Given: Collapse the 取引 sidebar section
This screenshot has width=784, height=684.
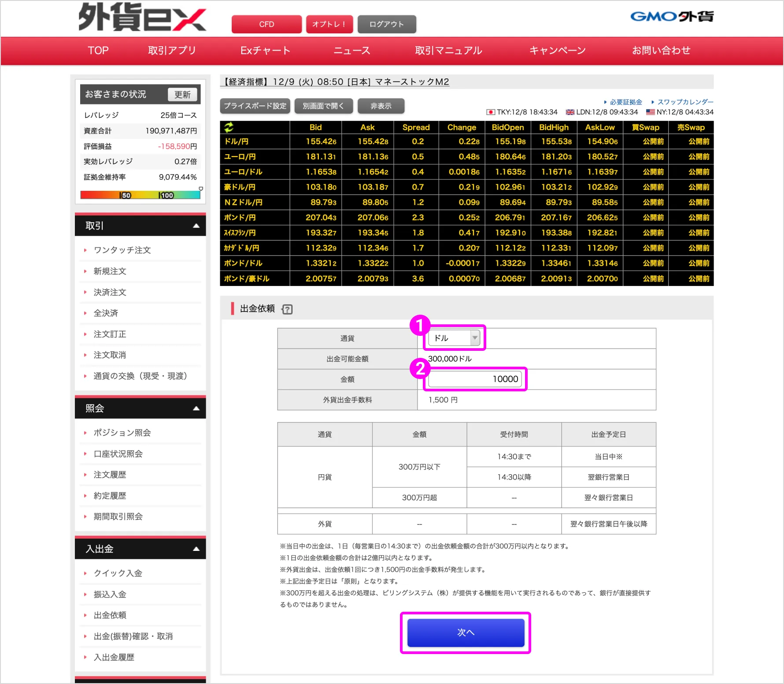Looking at the screenshot, I should coord(196,226).
